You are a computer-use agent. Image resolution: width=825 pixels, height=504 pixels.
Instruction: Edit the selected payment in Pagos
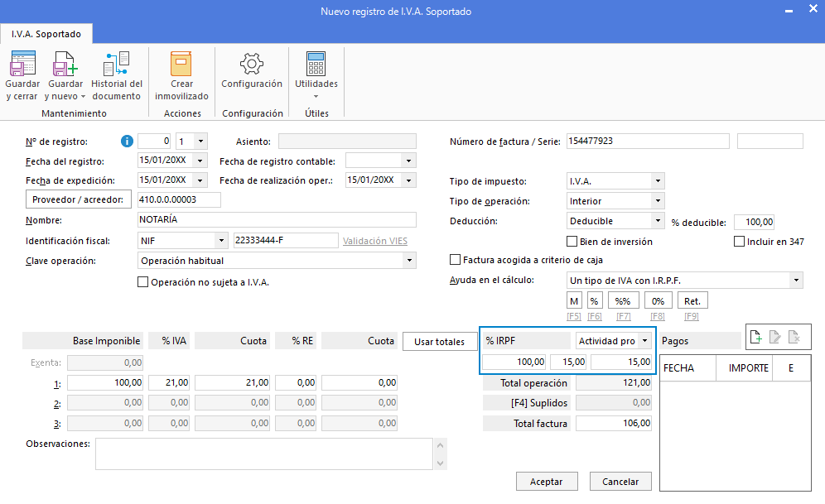click(x=775, y=337)
